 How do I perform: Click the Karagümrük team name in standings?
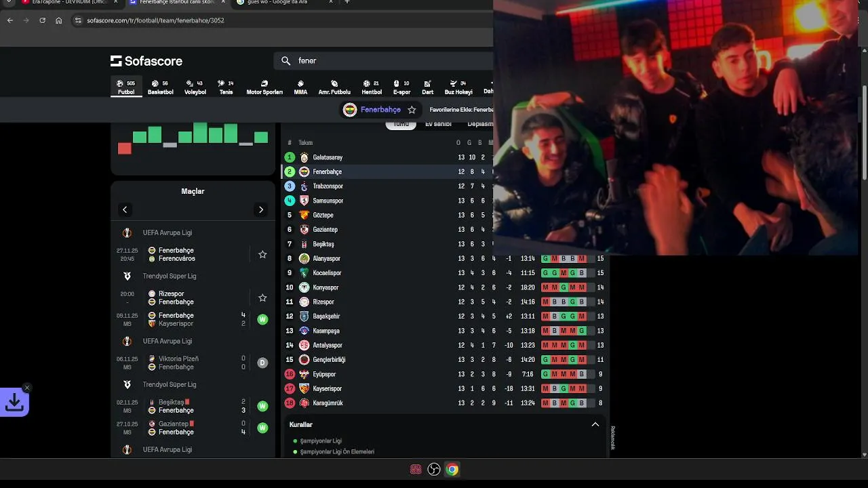[x=328, y=403]
